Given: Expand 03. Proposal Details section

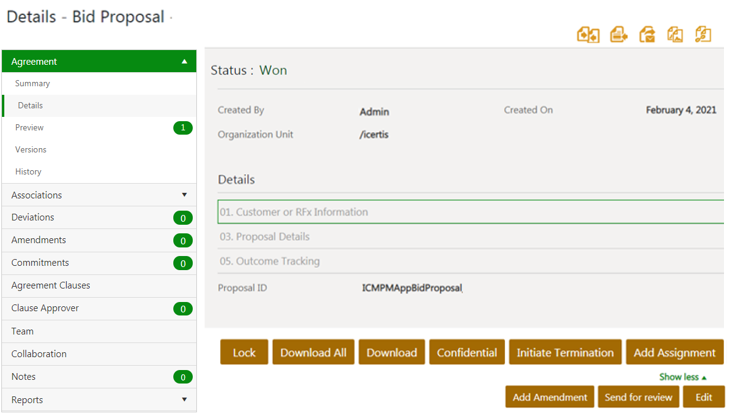Looking at the screenshot, I should [471, 236].
